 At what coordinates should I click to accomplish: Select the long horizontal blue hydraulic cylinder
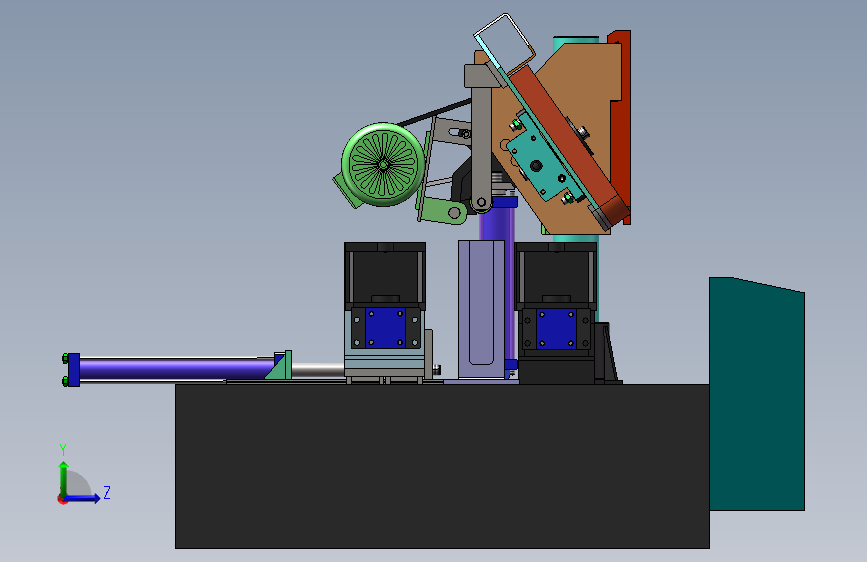click(x=177, y=368)
